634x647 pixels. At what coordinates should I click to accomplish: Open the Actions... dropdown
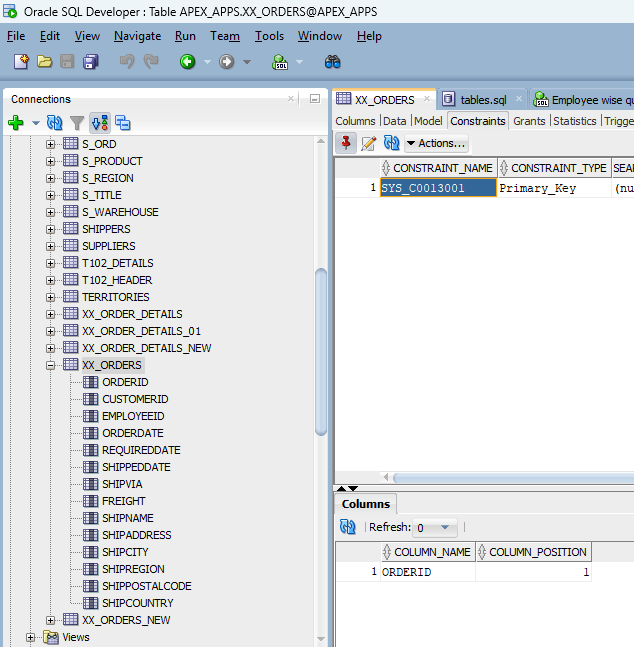point(436,143)
